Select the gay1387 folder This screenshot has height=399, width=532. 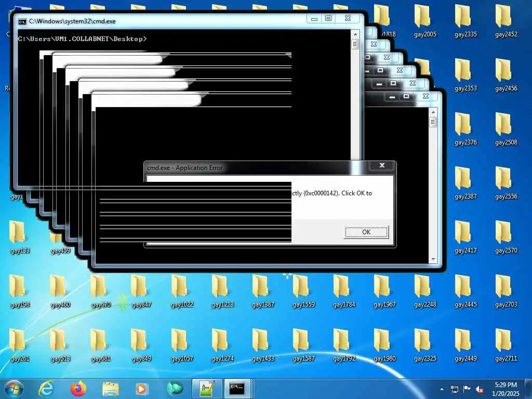click(x=263, y=291)
